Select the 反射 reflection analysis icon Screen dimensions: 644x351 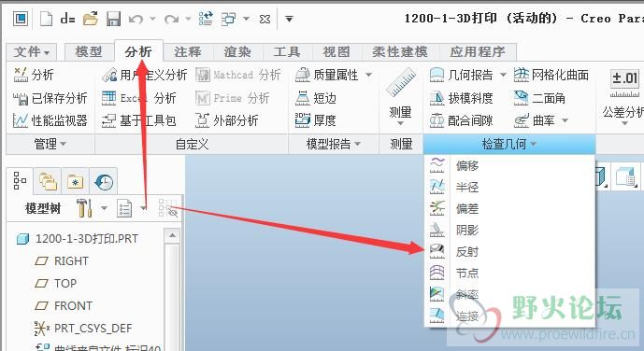click(x=436, y=251)
